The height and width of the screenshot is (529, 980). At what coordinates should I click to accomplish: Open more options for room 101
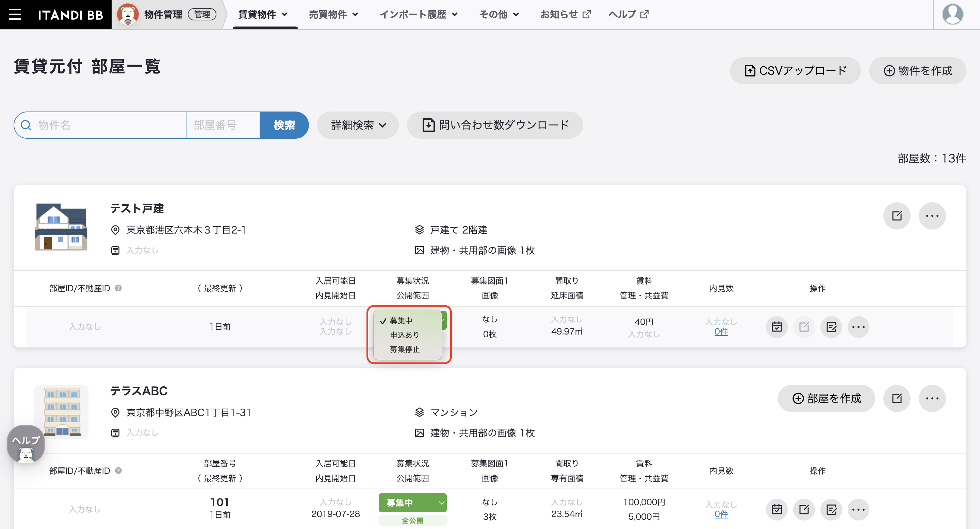[x=858, y=509]
